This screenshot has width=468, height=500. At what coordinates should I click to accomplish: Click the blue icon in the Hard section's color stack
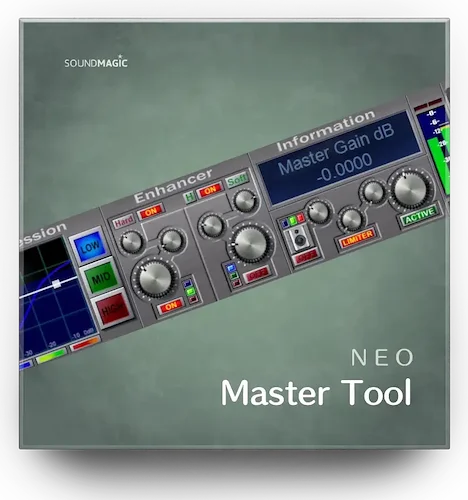[x=188, y=283]
